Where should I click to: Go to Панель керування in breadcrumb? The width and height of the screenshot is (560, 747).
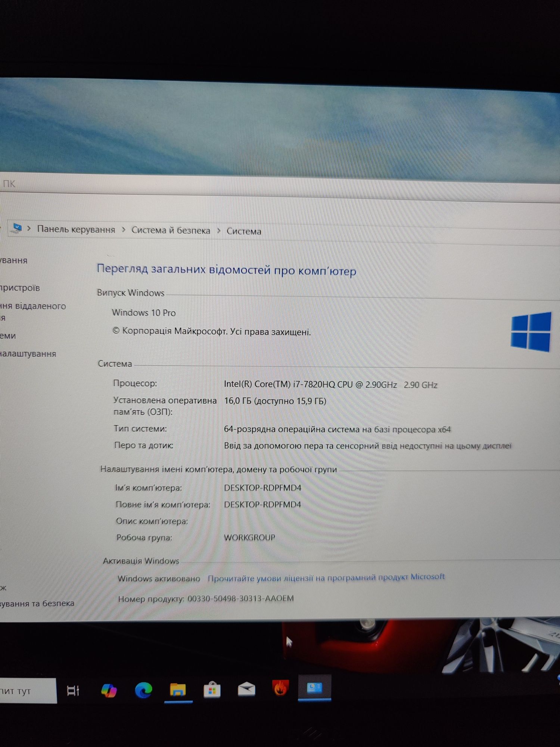point(76,229)
